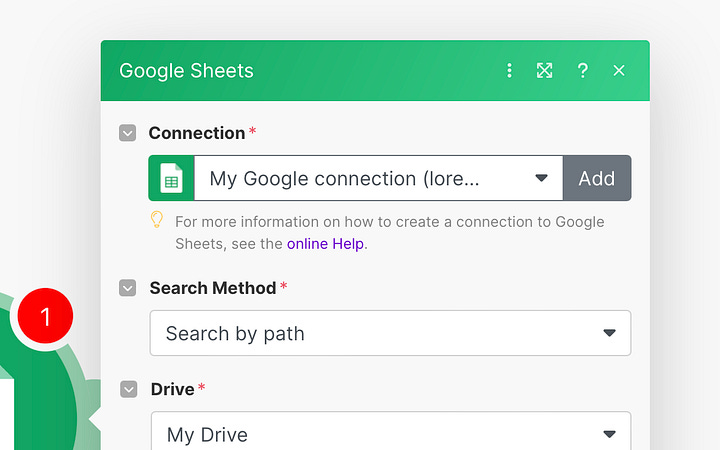Viewport: 720px width, 450px height.
Task: Open the three-dot options menu in header
Action: click(509, 71)
